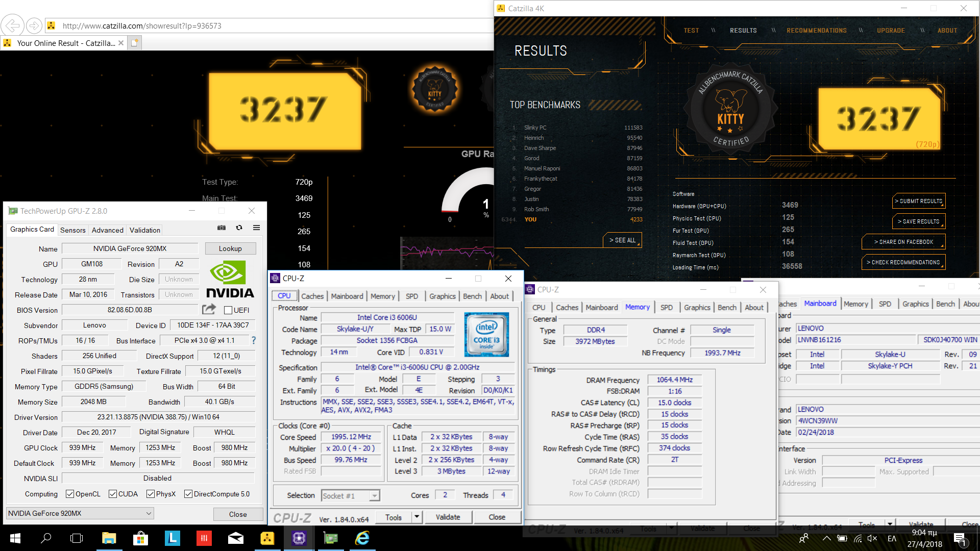The image size is (980, 551).
Task: Click SUBMIT RESULTS in Catzilla
Action: pos(919,201)
